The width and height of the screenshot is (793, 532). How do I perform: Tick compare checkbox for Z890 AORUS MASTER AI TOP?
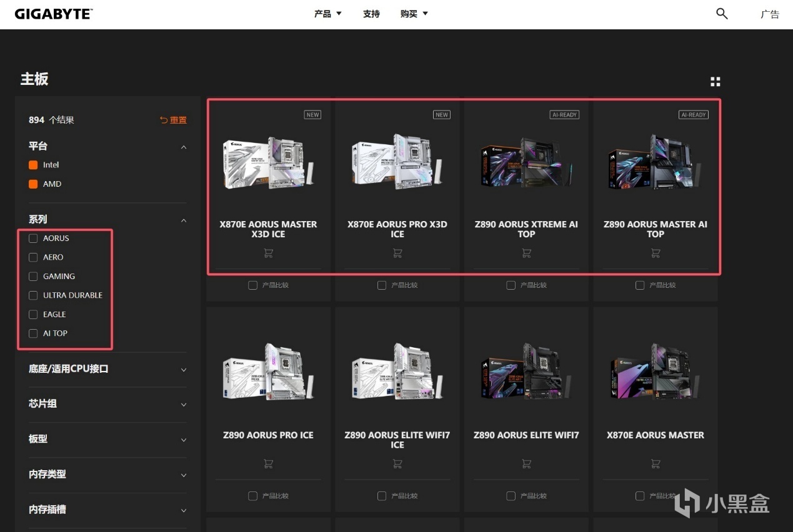[x=639, y=285]
